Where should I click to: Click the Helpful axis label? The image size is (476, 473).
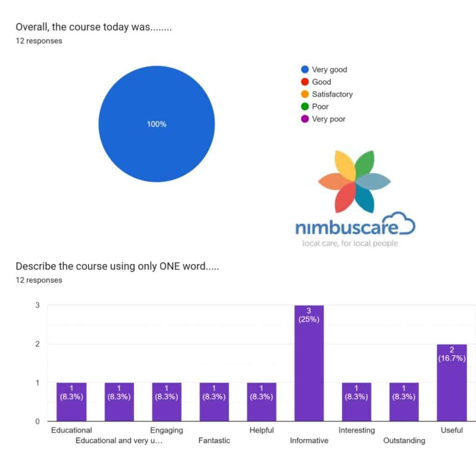pos(262,430)
